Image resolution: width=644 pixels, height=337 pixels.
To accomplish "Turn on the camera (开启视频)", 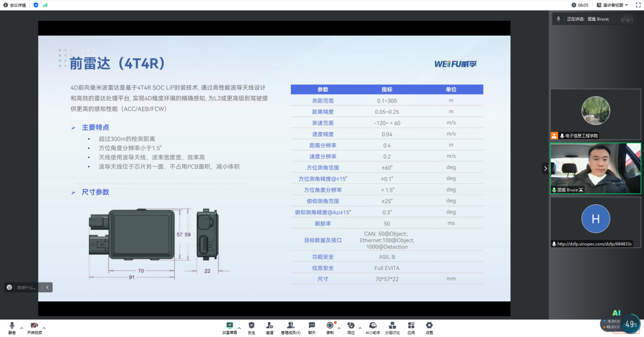I will tap(34, 326).
